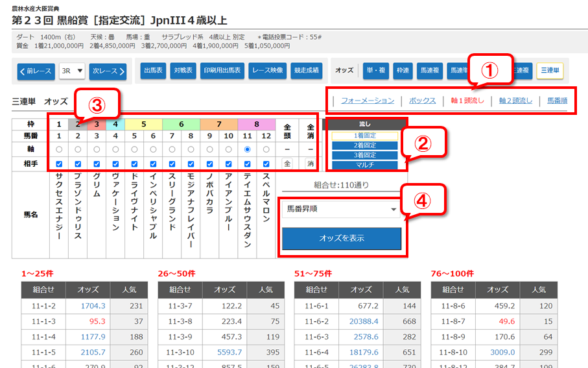
Task: Go to previous race with 前レース button
Action: click(x=36, y=71)
